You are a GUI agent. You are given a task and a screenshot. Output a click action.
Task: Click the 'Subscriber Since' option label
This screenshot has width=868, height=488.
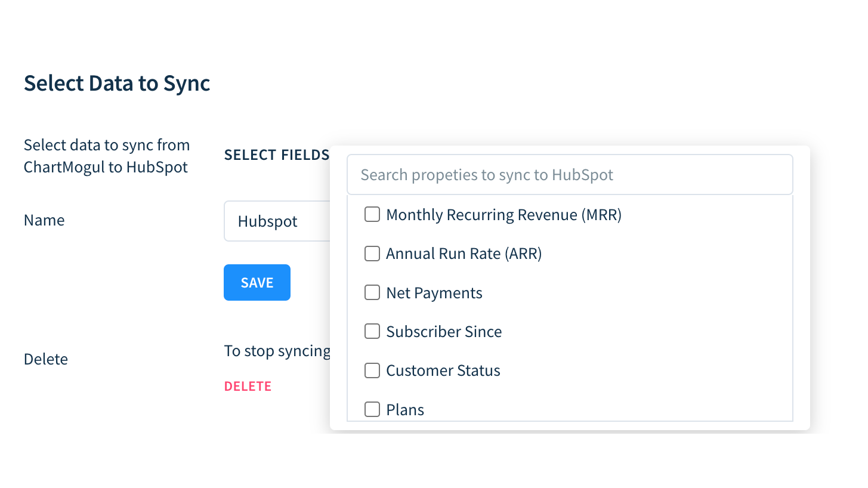tap(444, 332)
